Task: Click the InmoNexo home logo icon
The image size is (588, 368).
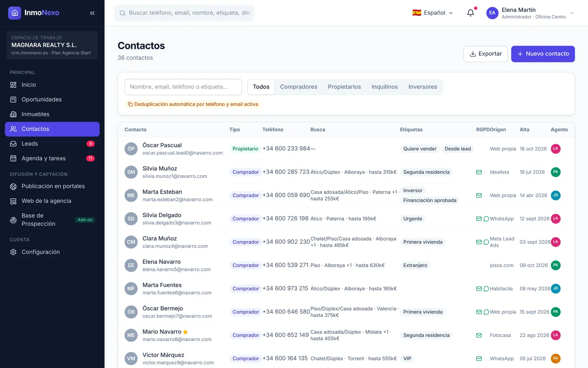Action: click(15, 13)
